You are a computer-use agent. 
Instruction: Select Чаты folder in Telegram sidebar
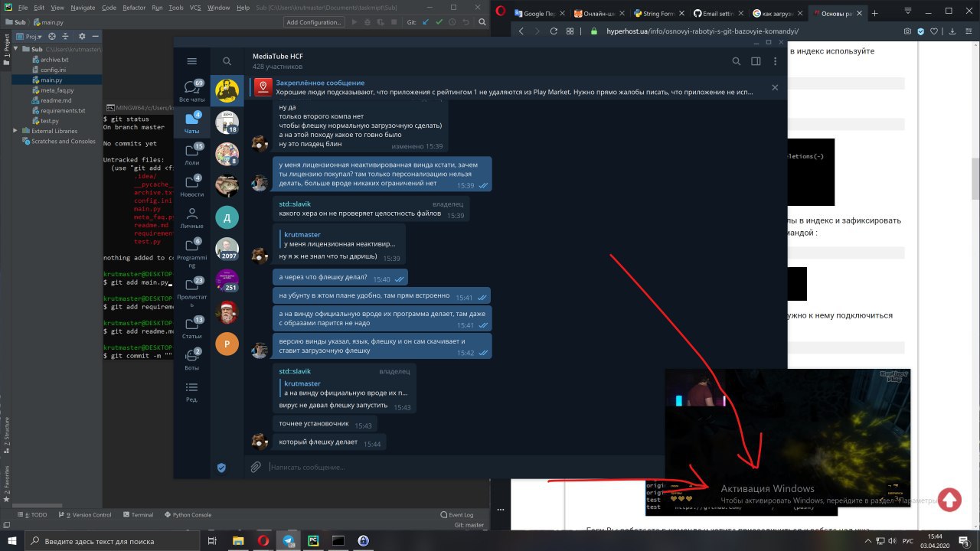pos(191,124)
